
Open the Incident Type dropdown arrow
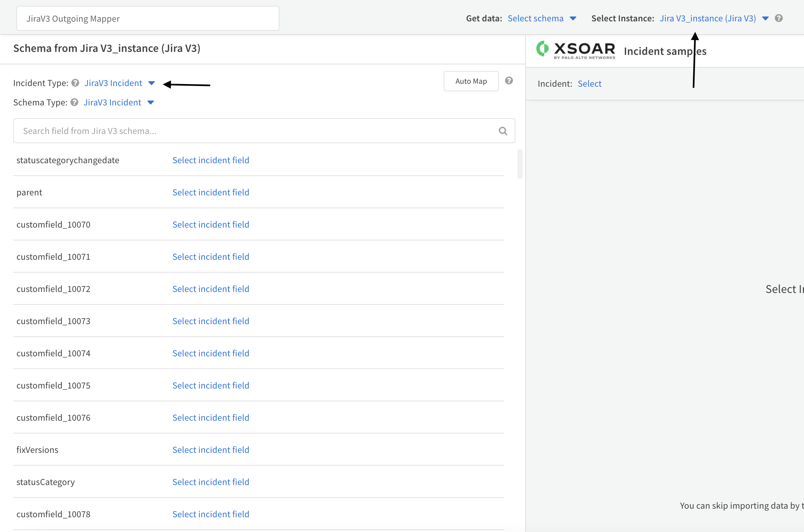152,83
